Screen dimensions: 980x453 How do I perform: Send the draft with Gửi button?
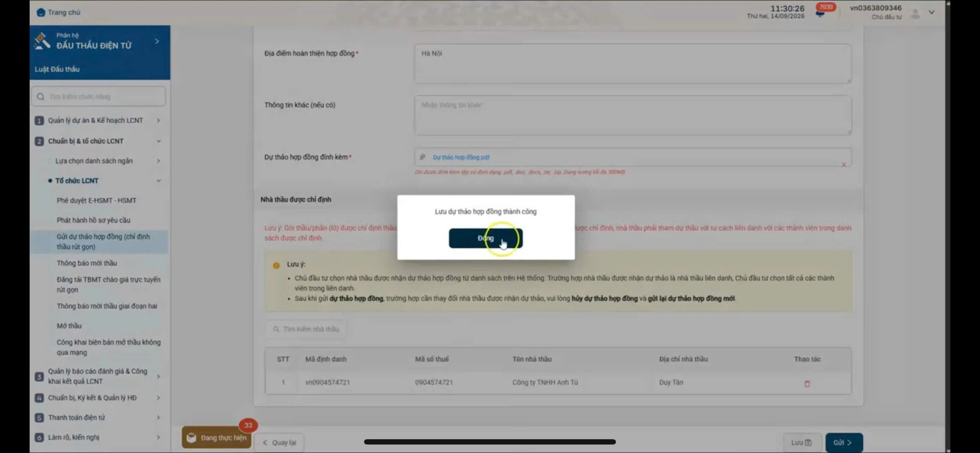point(844,442)
